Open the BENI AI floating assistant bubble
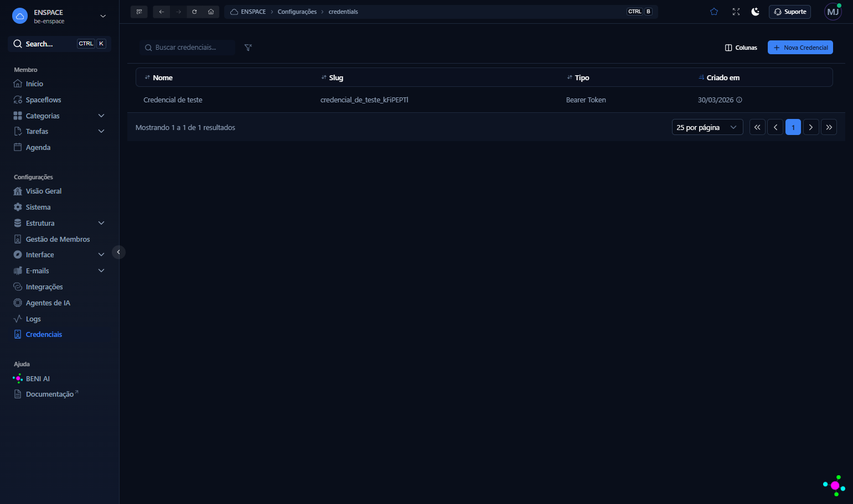 click(834, 485)
